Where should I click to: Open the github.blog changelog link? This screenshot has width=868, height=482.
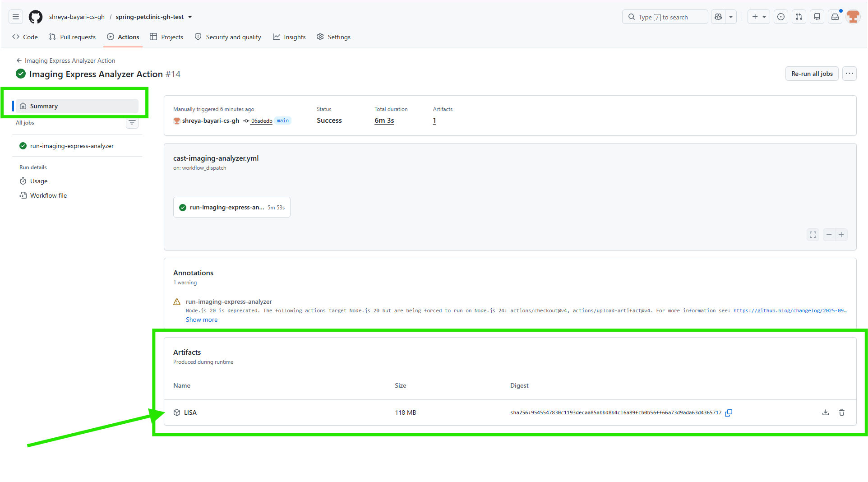790,311
